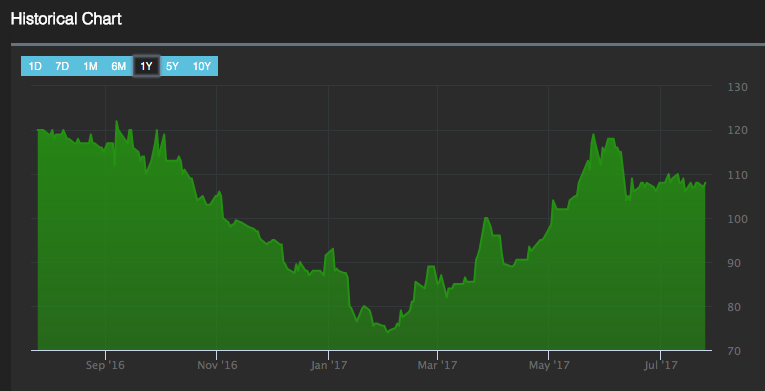The height and width of the screenshot is (391, 765).
Task: Select the 1D time range
Action: 35,66
